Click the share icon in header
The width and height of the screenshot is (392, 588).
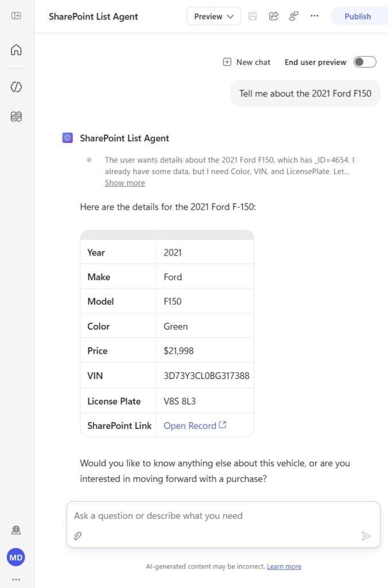(x=274, y=16)
